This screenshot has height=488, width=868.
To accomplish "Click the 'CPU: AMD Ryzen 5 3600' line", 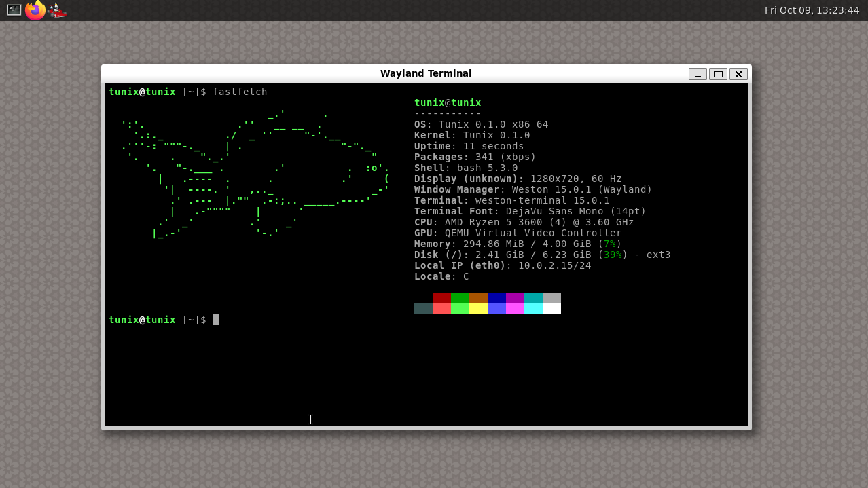I will click(x=524, y=222).
